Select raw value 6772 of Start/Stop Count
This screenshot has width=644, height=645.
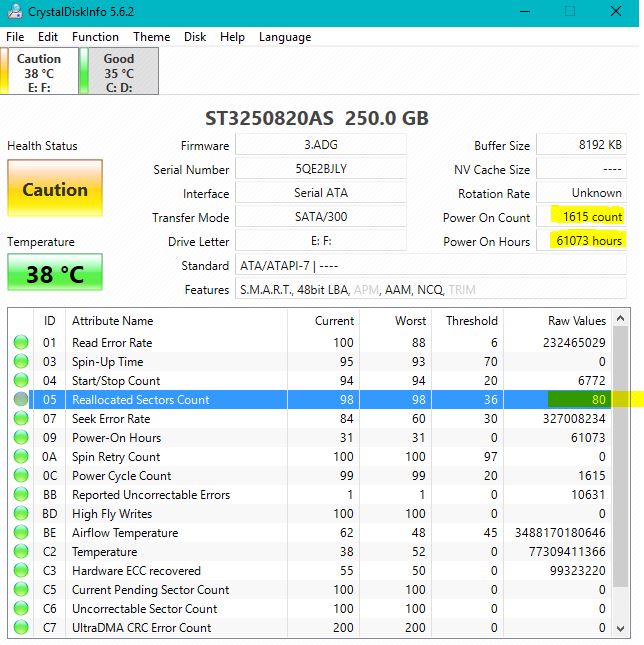(x=591, y=380)
